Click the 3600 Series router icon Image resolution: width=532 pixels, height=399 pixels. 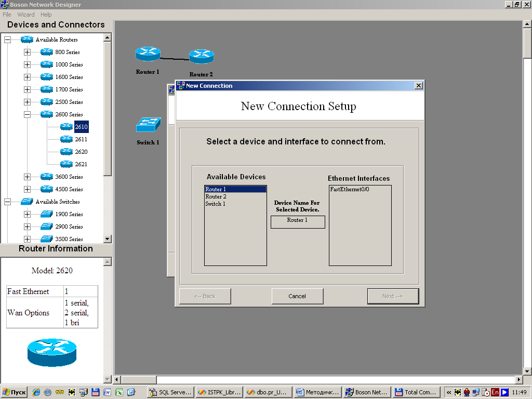click(46, 177)
